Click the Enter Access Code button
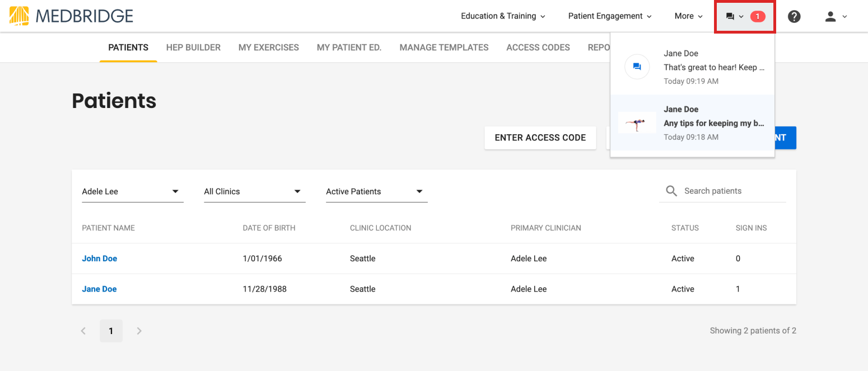The width and height of the screenshot is (868, 371). [540, 138]
